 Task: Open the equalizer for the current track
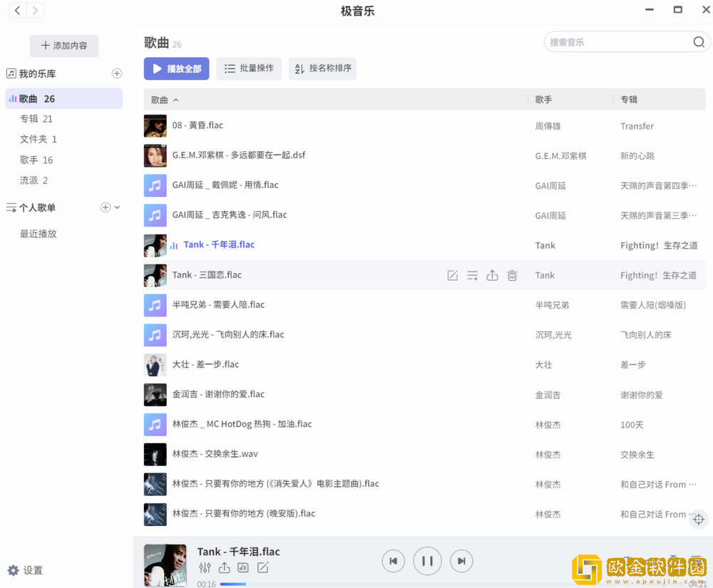tap(205, 568)
